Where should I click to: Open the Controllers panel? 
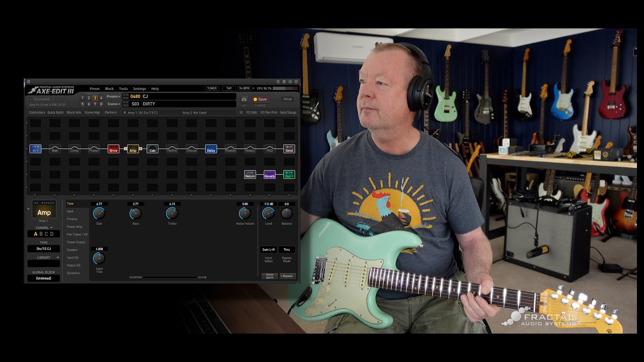(x=37, y=113)
